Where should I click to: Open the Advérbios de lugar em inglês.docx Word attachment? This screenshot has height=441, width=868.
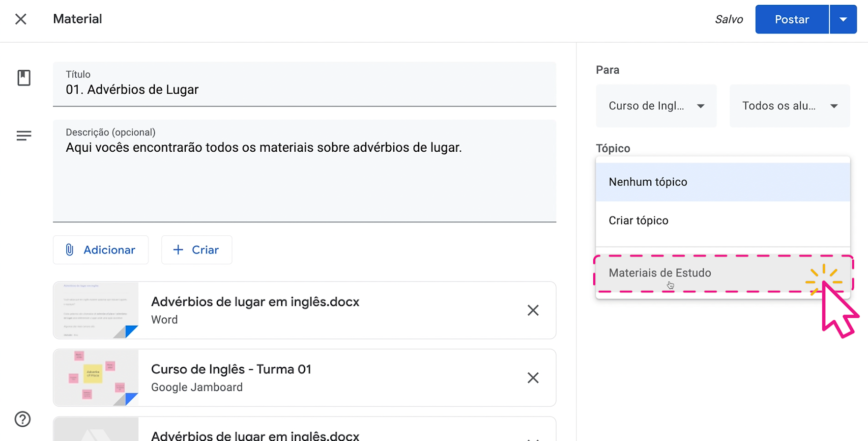point(305,310)
